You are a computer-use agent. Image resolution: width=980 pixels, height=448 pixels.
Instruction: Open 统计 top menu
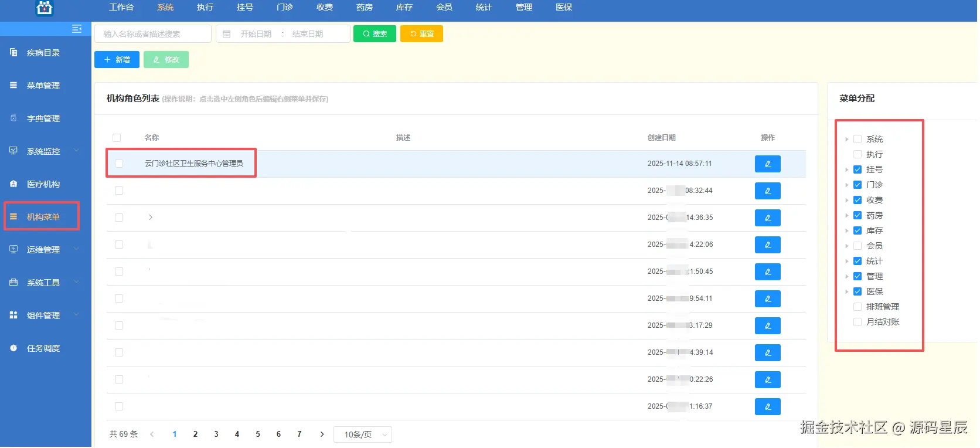(484, 8)
